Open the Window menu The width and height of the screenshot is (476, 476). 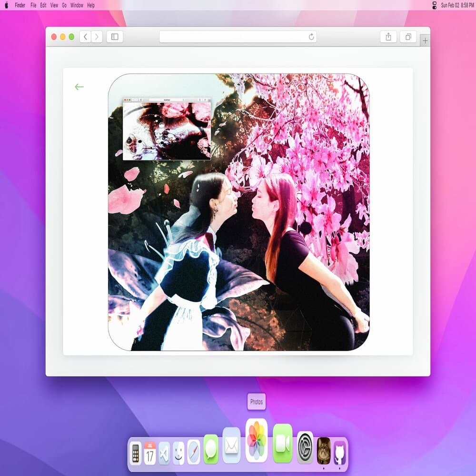(76, 5)
